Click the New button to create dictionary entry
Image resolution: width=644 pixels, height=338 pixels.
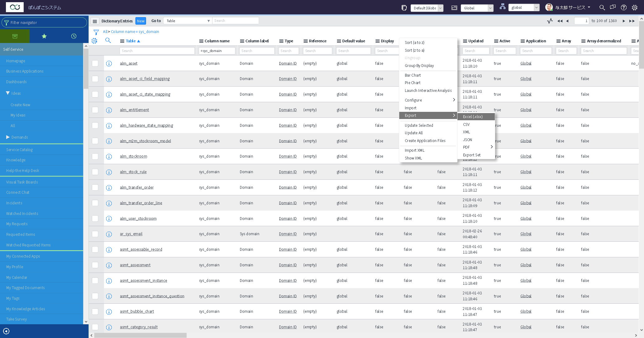click(141, 21)
